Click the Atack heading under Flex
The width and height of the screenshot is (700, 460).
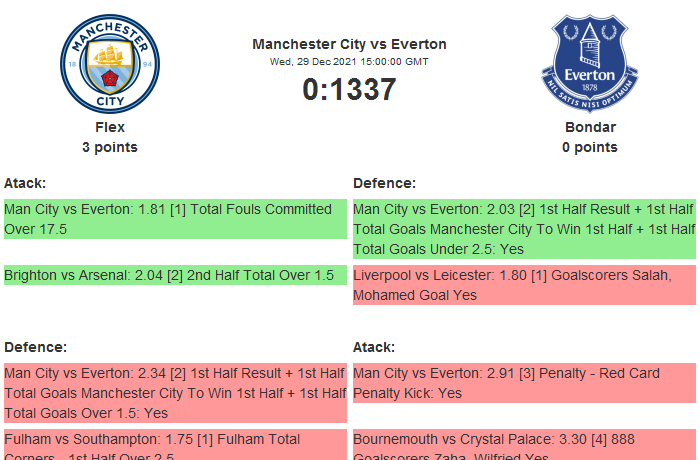coord(25,183)
